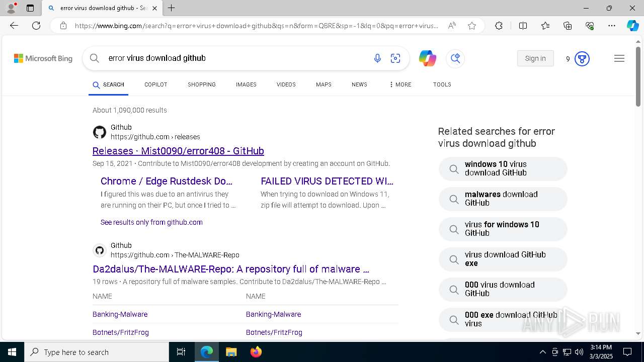This screenshot has width=644, height=362.
Task: Open the Windows Start menu
Action: (x=12, y=352)
